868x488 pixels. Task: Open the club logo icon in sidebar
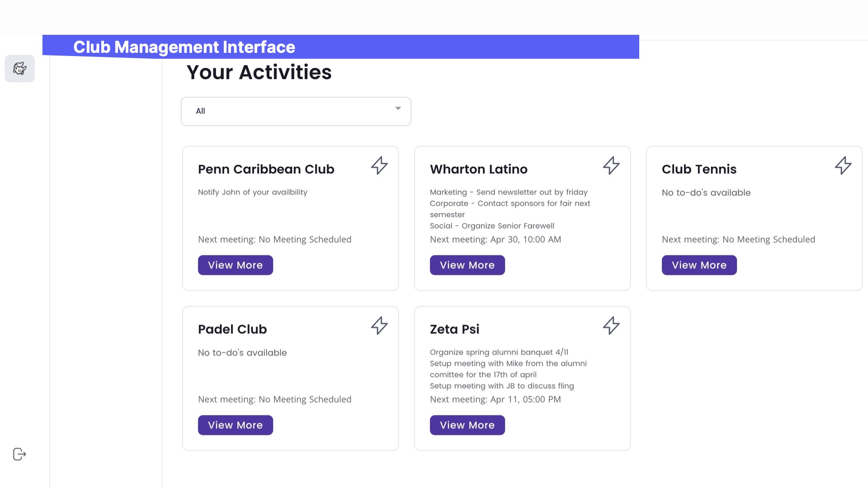(19, 69)
